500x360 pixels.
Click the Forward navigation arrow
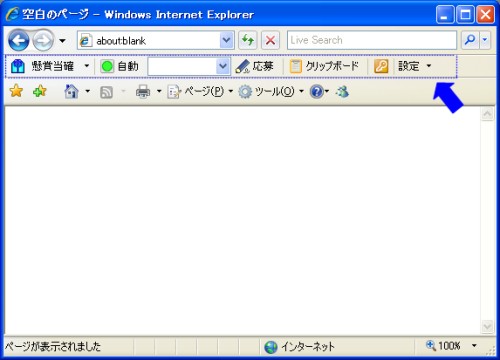43,41
